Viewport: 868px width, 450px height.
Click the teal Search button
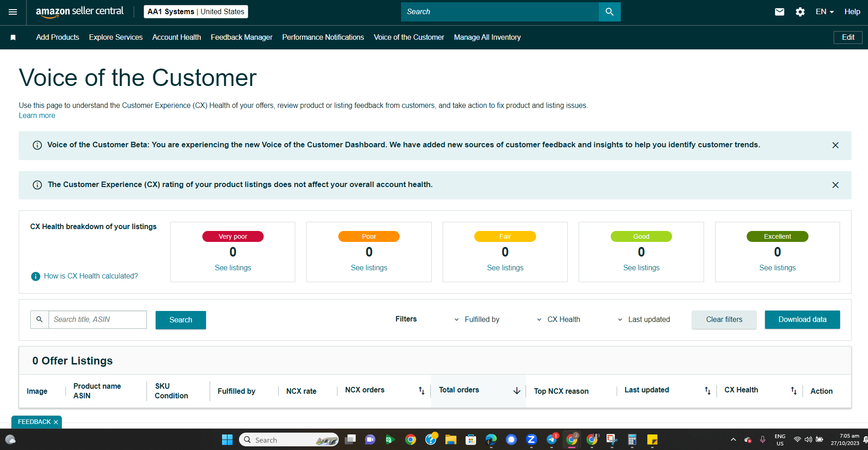[181, 320]
